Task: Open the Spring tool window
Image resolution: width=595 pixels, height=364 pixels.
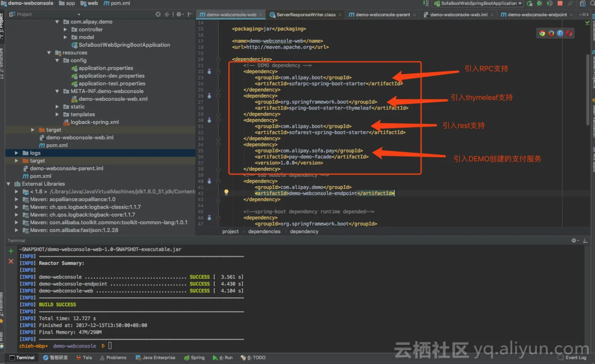Action: (194, 358)
